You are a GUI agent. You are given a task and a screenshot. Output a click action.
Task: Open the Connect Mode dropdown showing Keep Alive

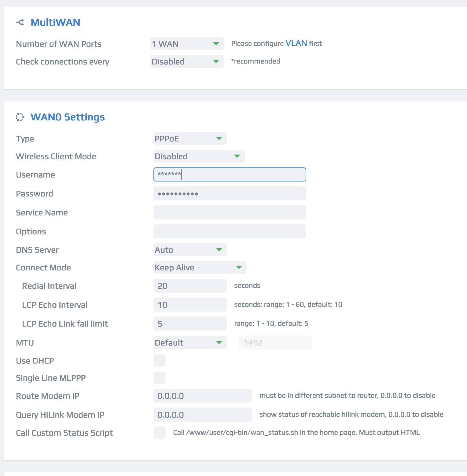pos(200,267)
